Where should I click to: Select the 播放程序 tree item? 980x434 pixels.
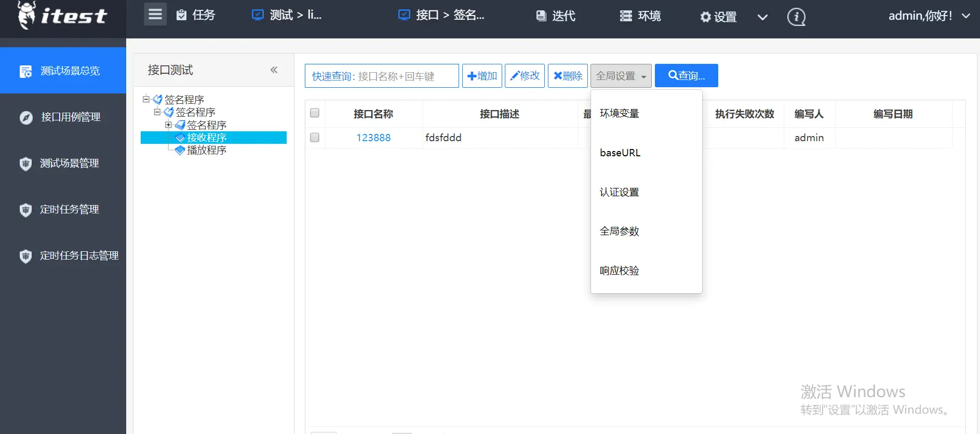tap(207, 150)
